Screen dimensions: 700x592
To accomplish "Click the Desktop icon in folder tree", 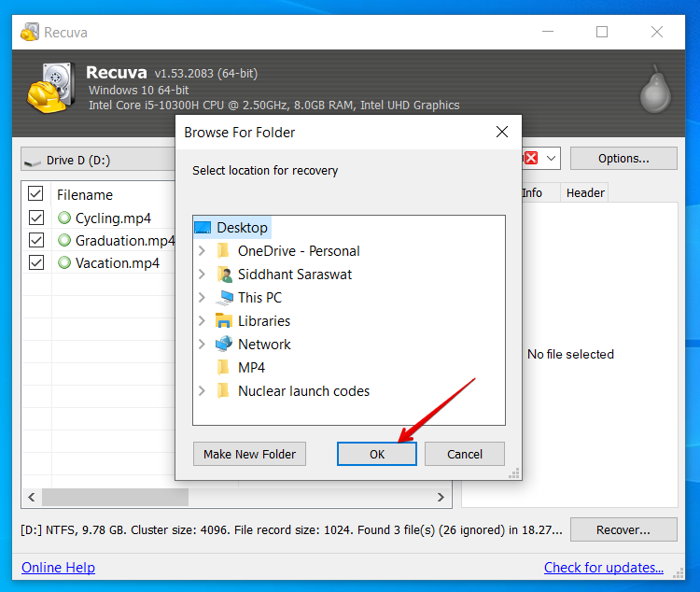I will (203, 228).
